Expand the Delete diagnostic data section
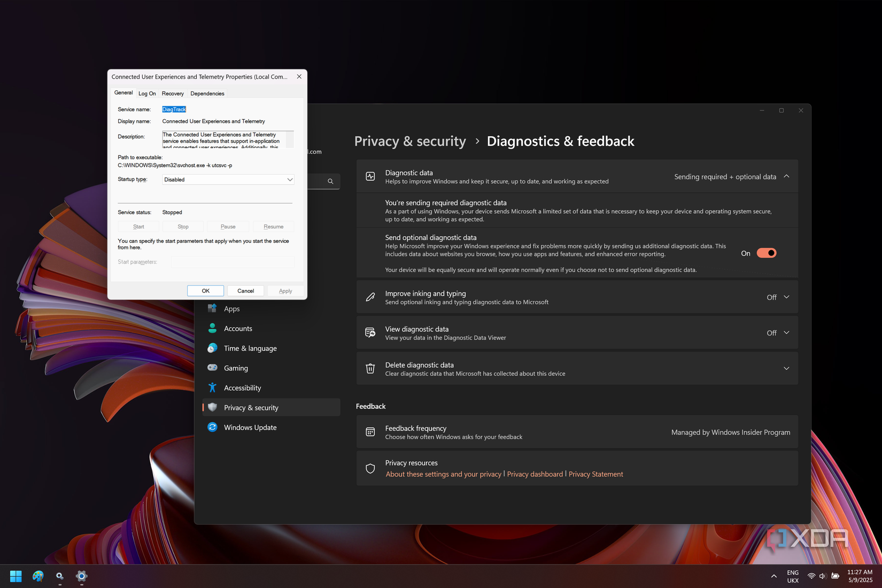 (786, 368)
